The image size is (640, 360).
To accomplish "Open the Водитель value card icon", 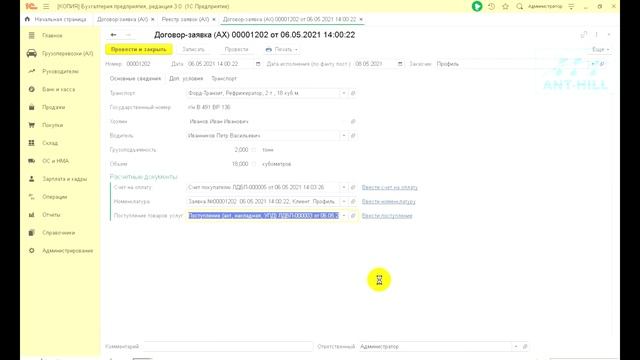I will (353, 136).
